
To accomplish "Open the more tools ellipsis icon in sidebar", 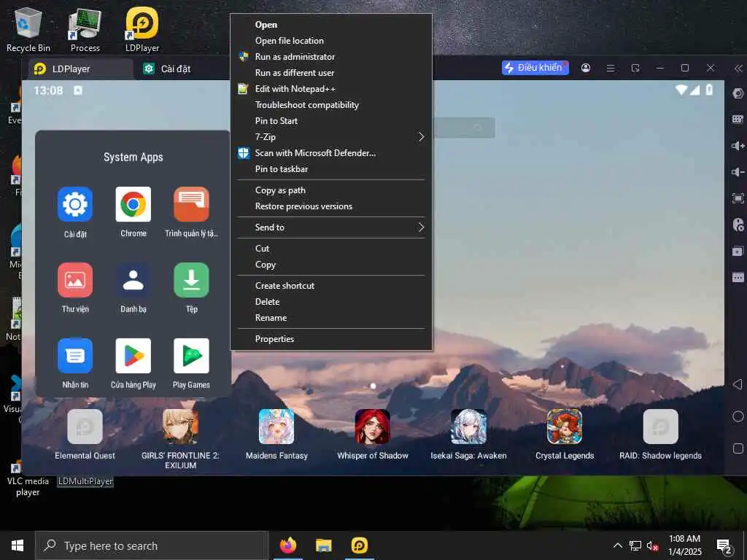I will pos(738,277).
